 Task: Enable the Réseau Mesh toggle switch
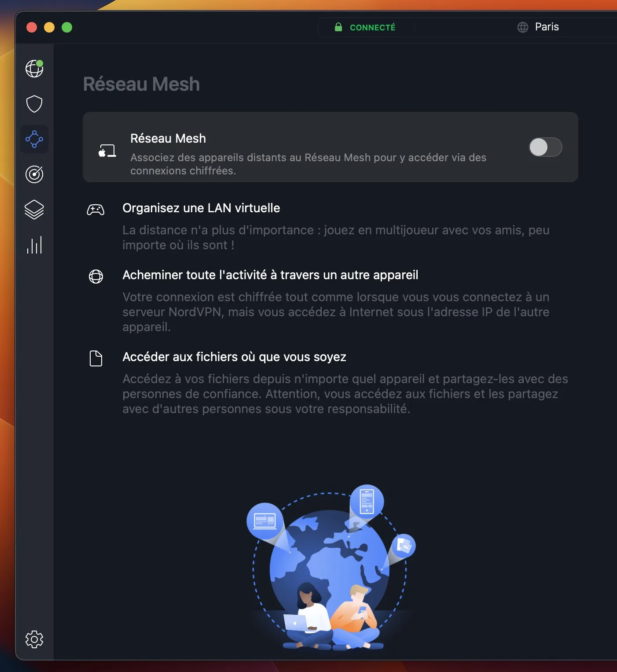545,147
